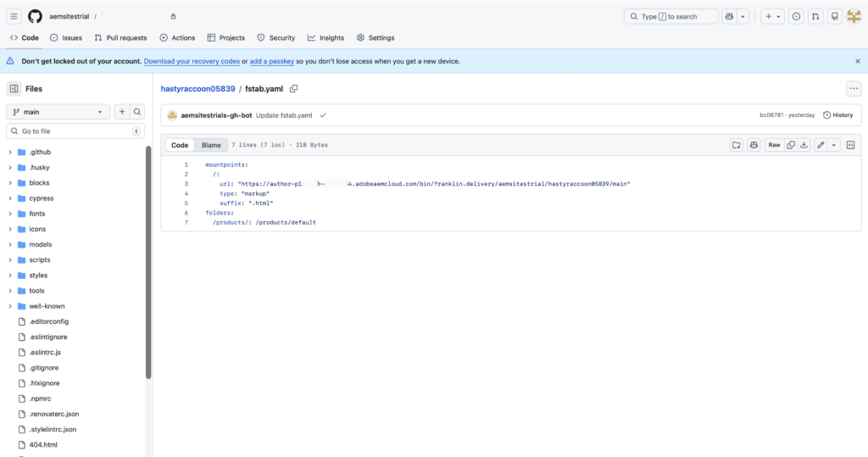Open the well-known folder
Viewport: 868px width, 457px height.
coord(47,306)
